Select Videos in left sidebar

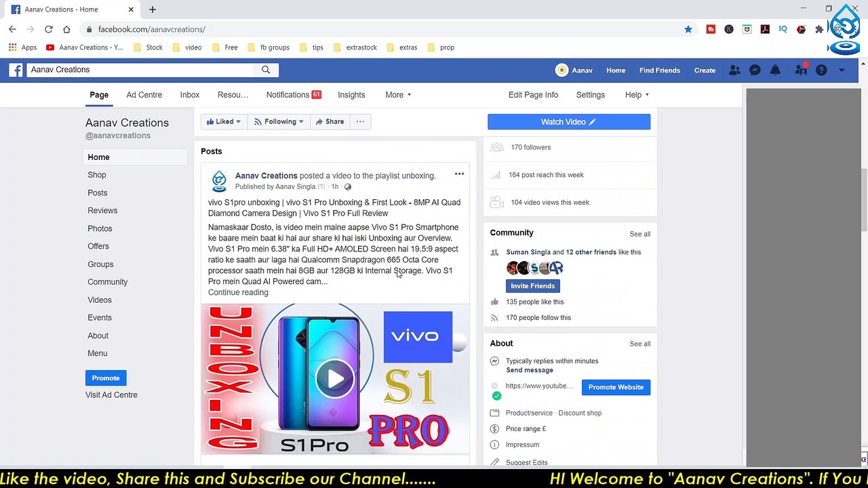pos(100,300)
